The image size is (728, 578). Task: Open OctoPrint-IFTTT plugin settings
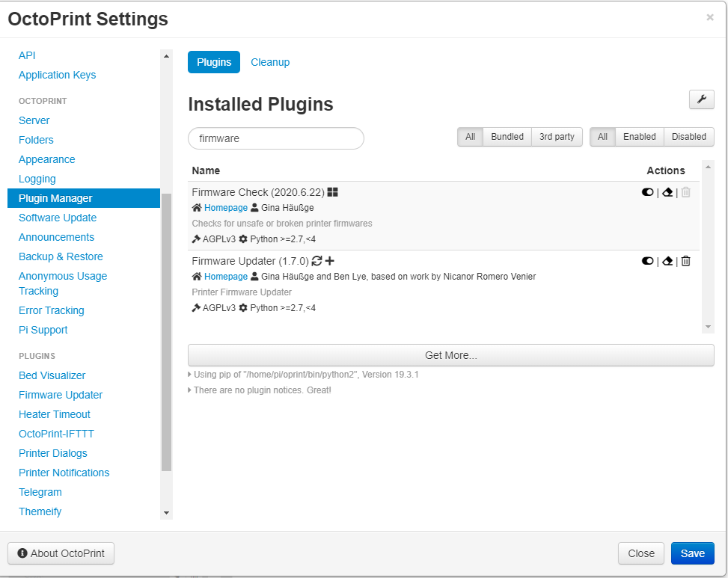point(56,434)
